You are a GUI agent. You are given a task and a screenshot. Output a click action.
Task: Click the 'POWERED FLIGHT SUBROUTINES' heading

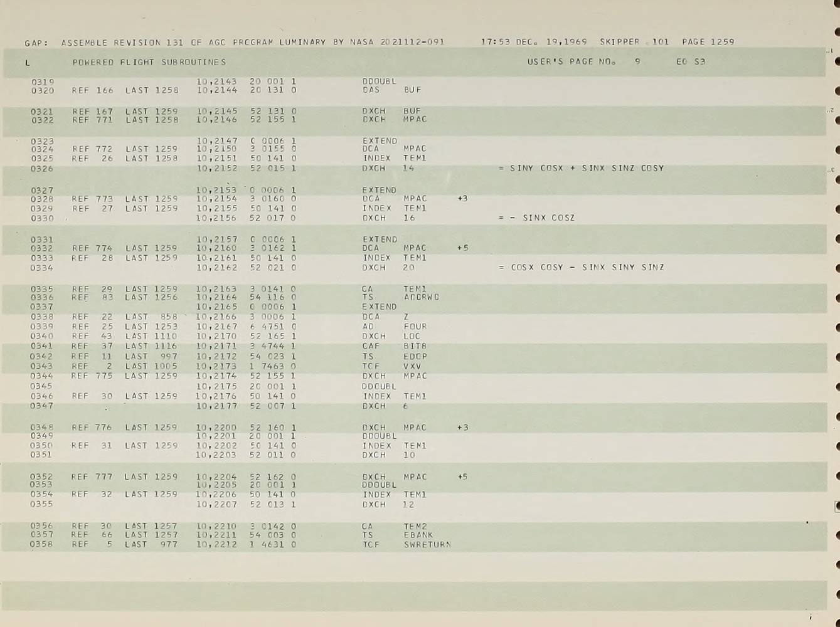coord(149,62)
